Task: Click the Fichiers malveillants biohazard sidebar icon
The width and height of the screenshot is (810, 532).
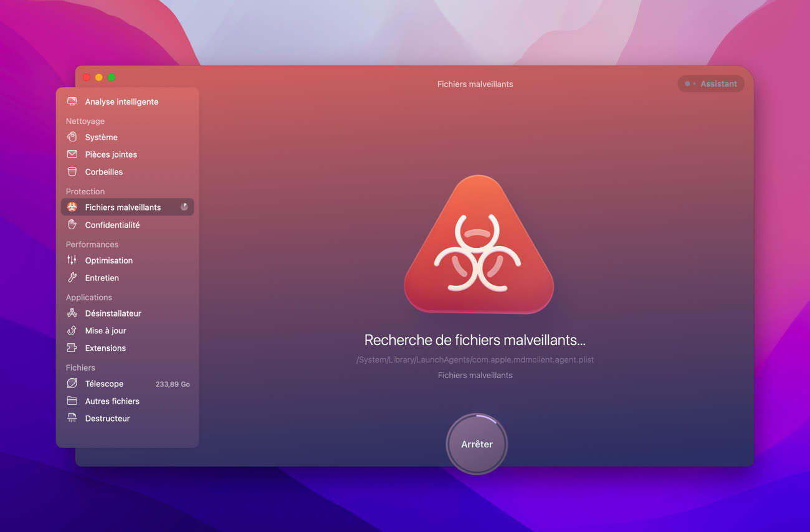Action: coord(72,207)
